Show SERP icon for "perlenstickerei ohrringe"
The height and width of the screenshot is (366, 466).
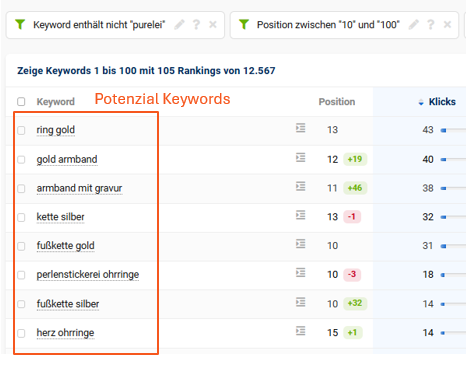(x=300, y=273)
